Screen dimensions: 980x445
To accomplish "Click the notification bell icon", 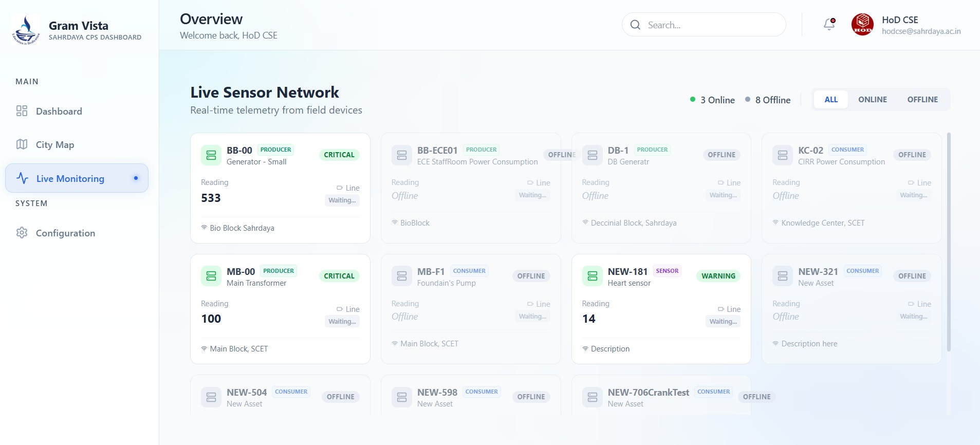I will click(829, 24).
